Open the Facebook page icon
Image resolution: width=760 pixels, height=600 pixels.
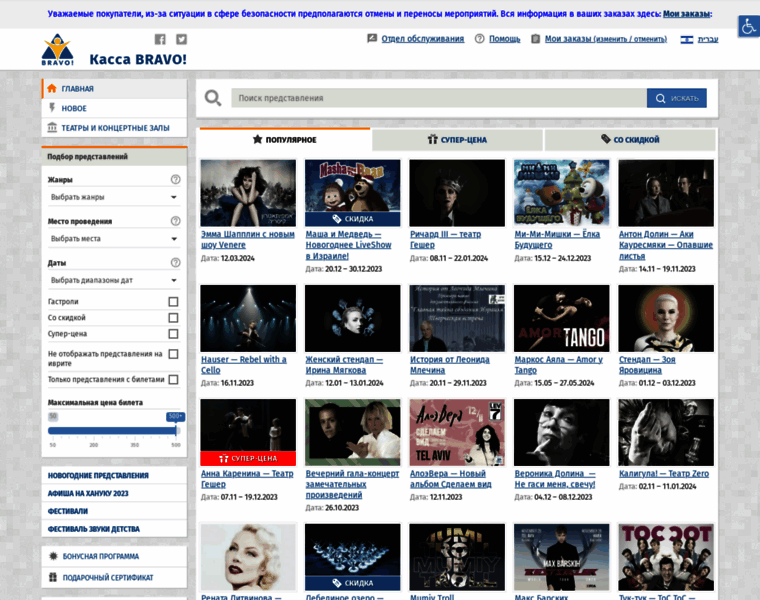click(160, 39)
